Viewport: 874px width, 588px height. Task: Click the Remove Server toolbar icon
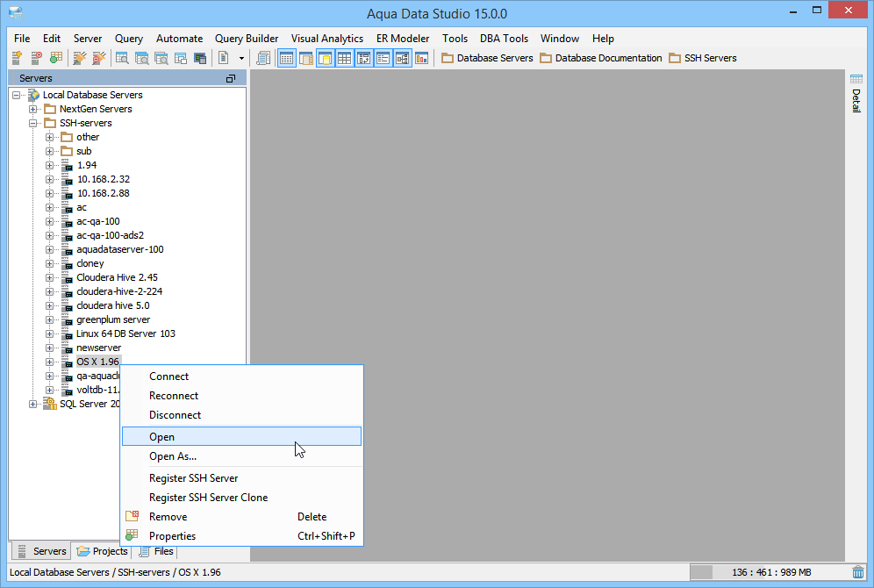[x=36, y=58]
